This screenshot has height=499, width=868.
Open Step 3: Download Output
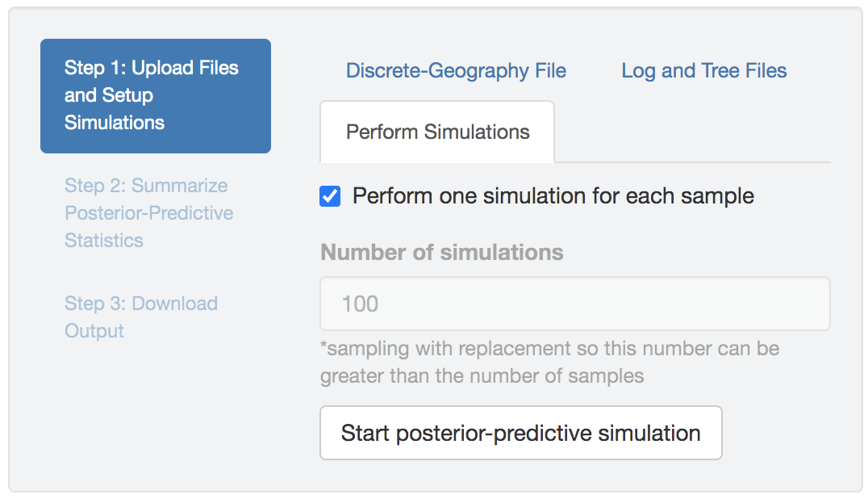point(141,317)
